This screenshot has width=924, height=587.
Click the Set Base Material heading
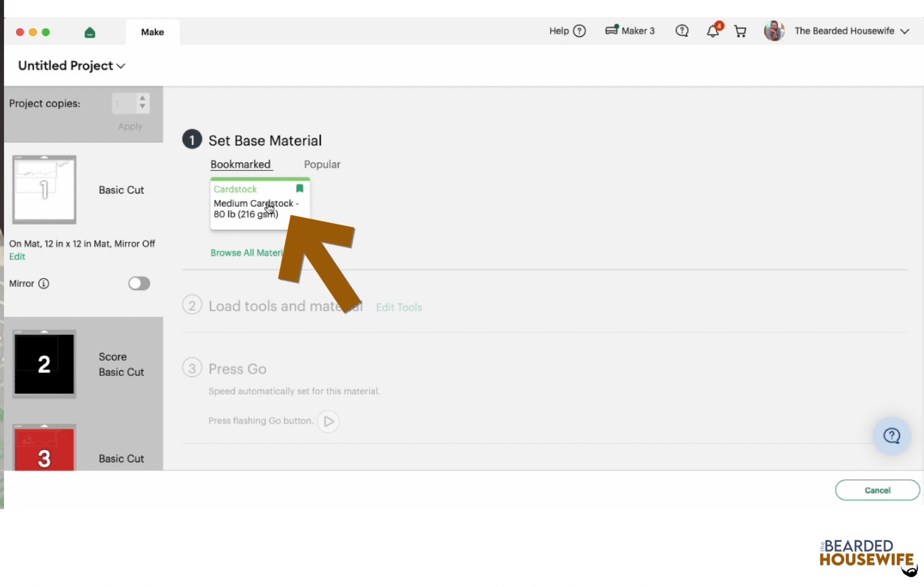pos(265,141)
